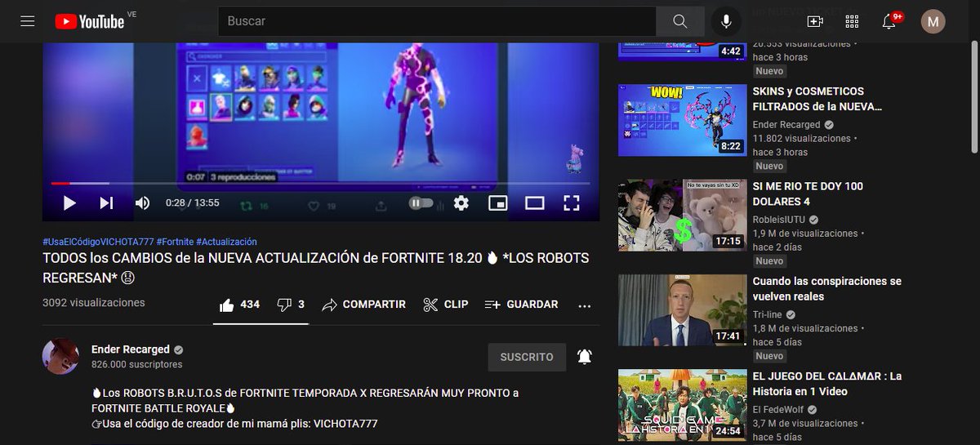The width and height of the screenshot is (980, 445).
Task: Open EL JUEGO DEL CALAMAR title
Action: point(827,384)
